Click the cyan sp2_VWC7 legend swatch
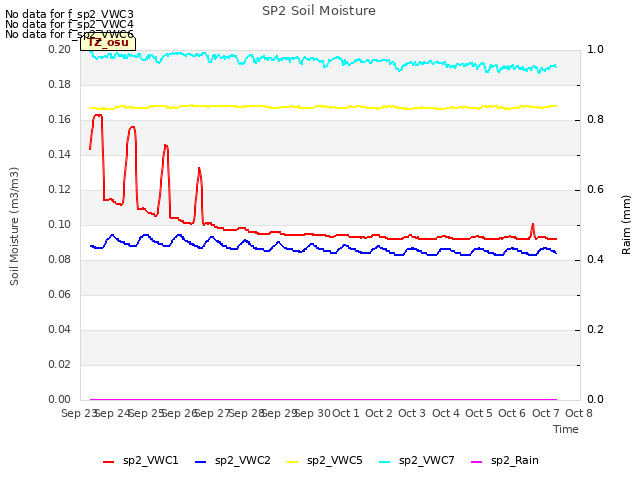640x480 pixels. [384, 462]
